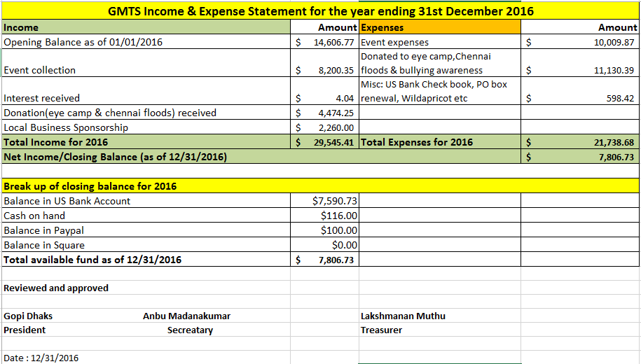The height and width of the screenshot is (364, 641).
Task: Select the 7,806.73 net income amount
Action: click(x=580, y=157)
